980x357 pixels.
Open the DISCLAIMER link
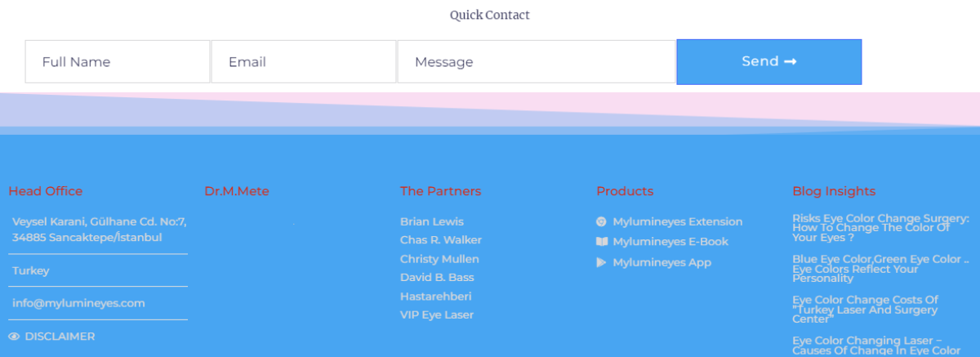point(60,337)
